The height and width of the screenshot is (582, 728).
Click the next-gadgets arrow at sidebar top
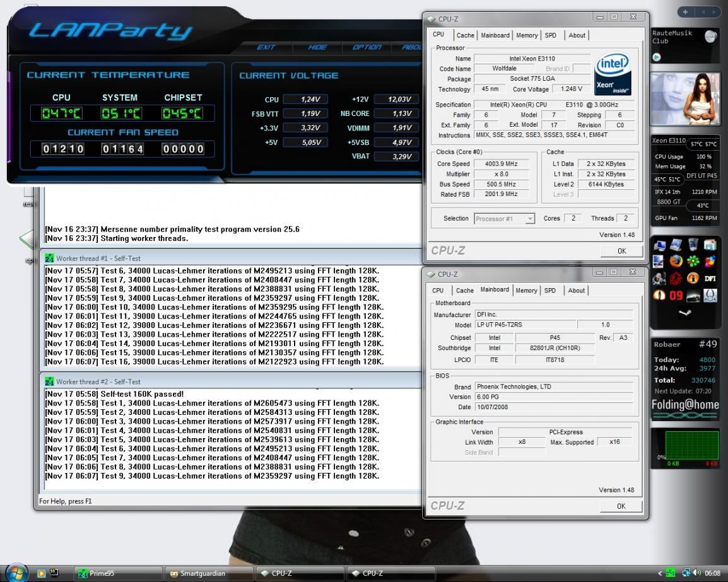715,12
